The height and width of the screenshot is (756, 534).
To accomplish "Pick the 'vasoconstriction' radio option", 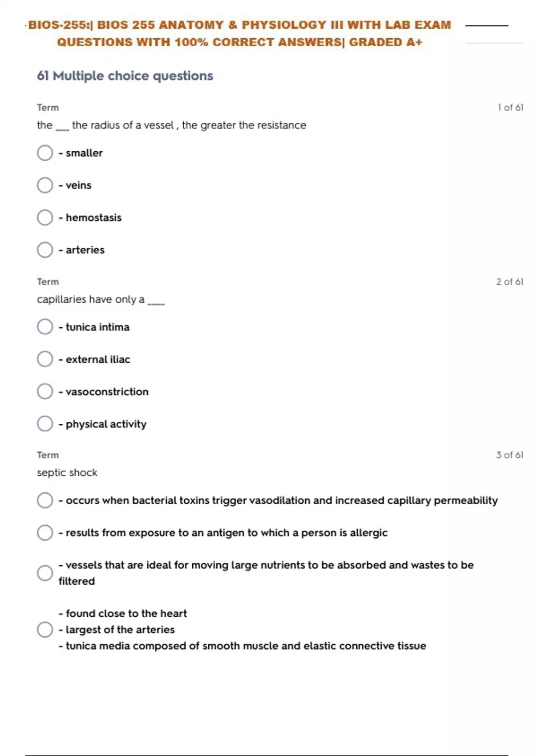I will click(45, 391).
